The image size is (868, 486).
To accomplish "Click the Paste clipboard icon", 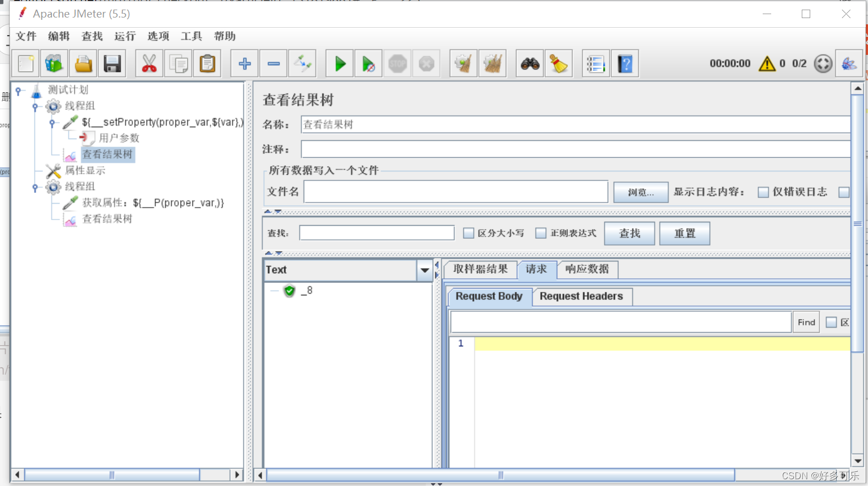I will pos(207,63).
